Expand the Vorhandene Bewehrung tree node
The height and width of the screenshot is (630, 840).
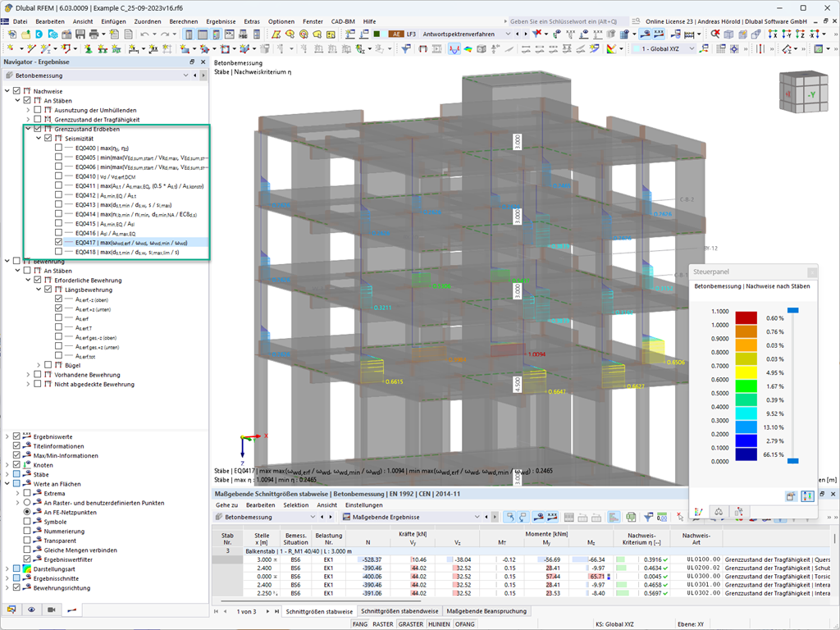[29, 374]
